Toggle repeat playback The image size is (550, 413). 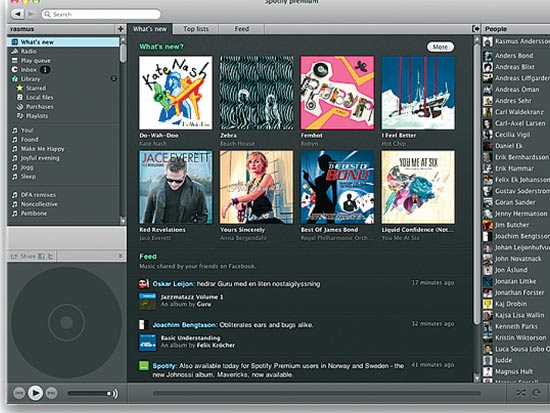pyautogui.click(x=536, y=393)
